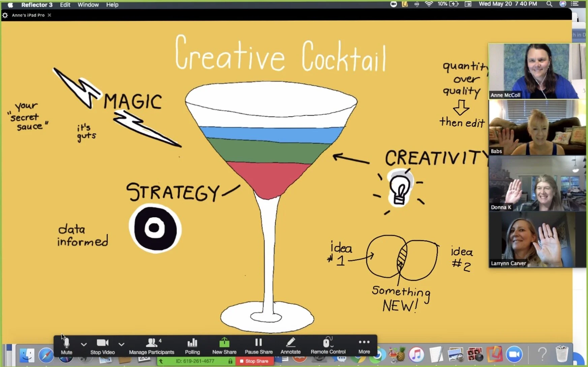This screenshot has height=367, width=588.
Task: Open the Window menu
Action: pos(88,4)
